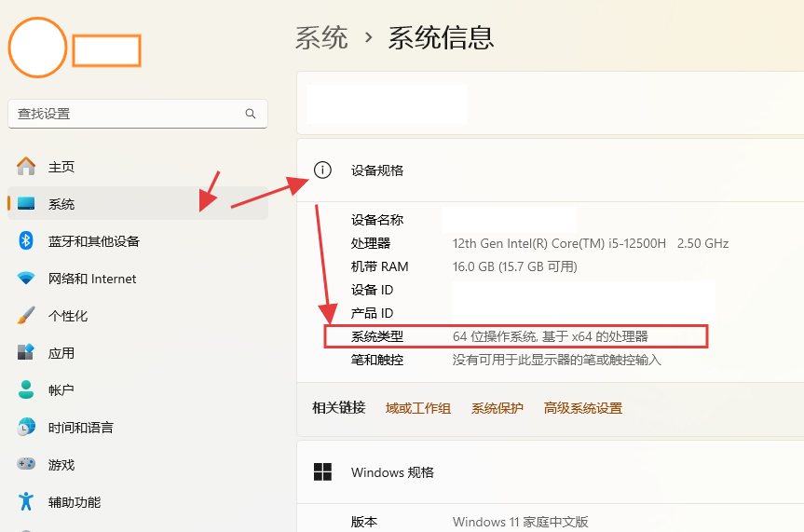Open 帐户 settings page
Viewport: 804px width, 532px height.
pos(138,389)
